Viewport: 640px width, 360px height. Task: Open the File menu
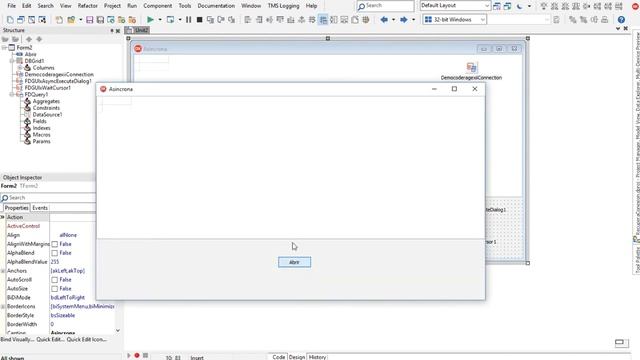pyautogui.click(x=11, y=6)
